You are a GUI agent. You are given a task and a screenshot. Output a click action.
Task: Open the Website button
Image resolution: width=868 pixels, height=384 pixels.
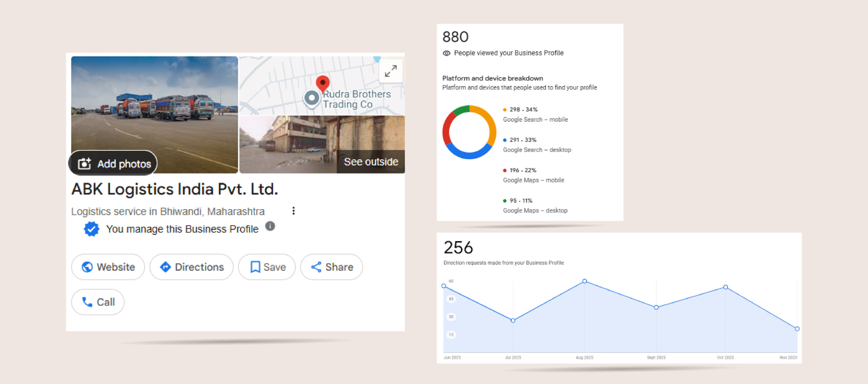coord(108,267)
